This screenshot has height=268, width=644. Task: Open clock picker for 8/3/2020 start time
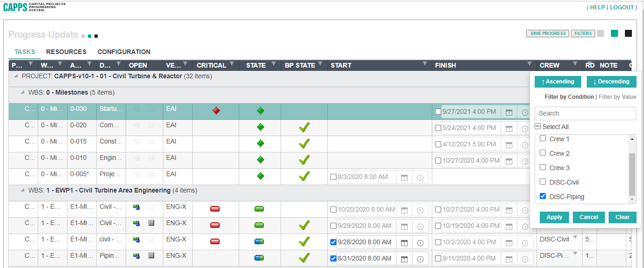(x=420, y=177)
